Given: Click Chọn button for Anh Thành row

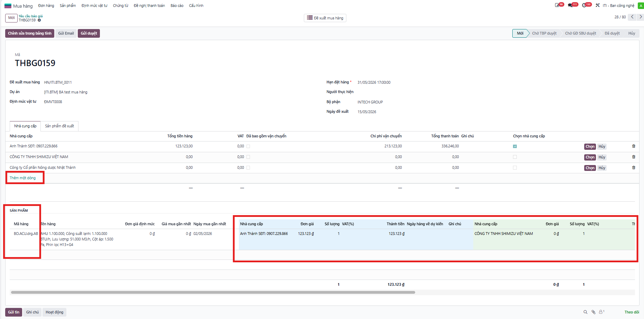Looking at the screenshot, I should click(590, 147).
